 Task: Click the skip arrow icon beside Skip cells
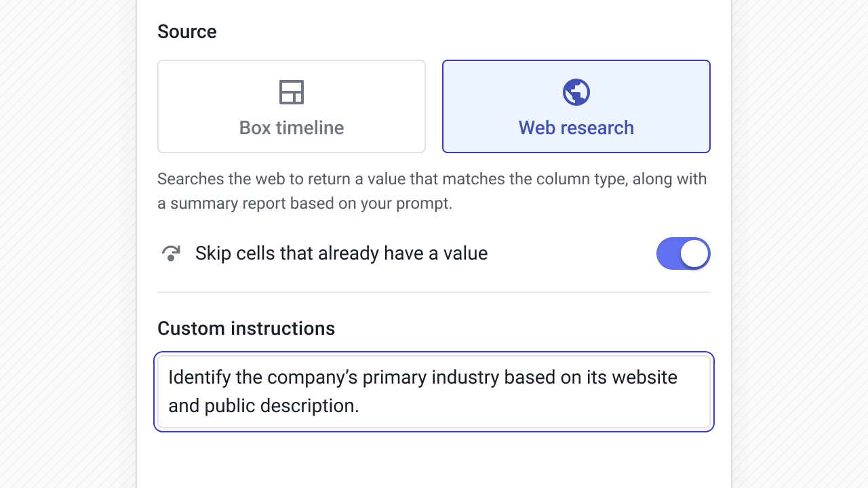[171, 253]
